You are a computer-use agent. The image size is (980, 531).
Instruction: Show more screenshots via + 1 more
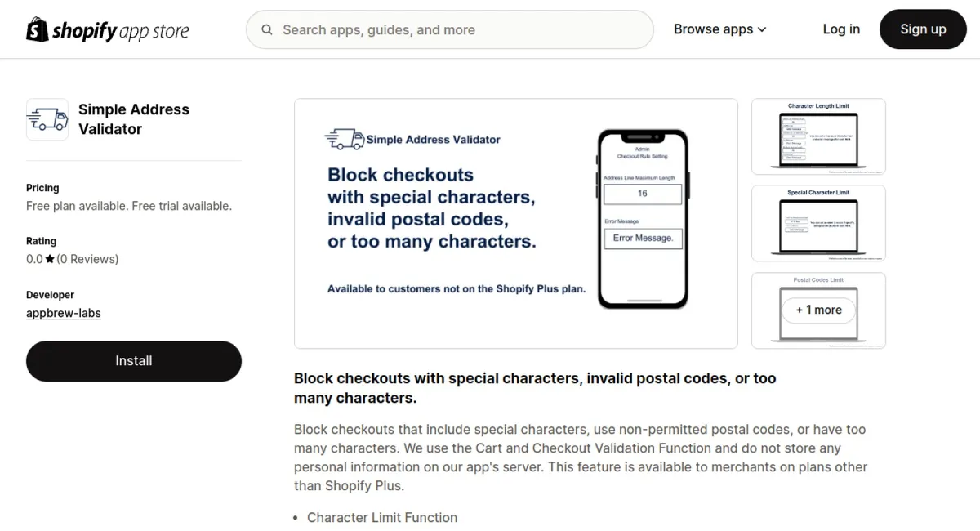(818, 310)
